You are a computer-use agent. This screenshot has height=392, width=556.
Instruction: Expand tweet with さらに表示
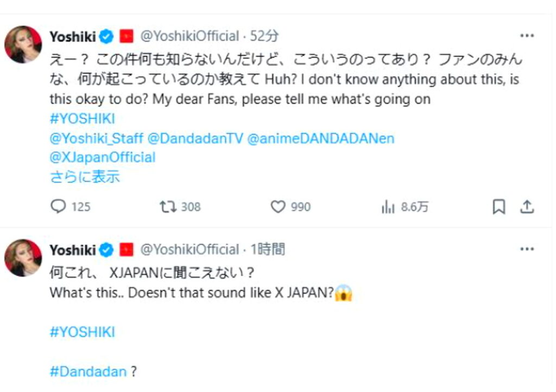pyautogui.click(x=85, y=176)
